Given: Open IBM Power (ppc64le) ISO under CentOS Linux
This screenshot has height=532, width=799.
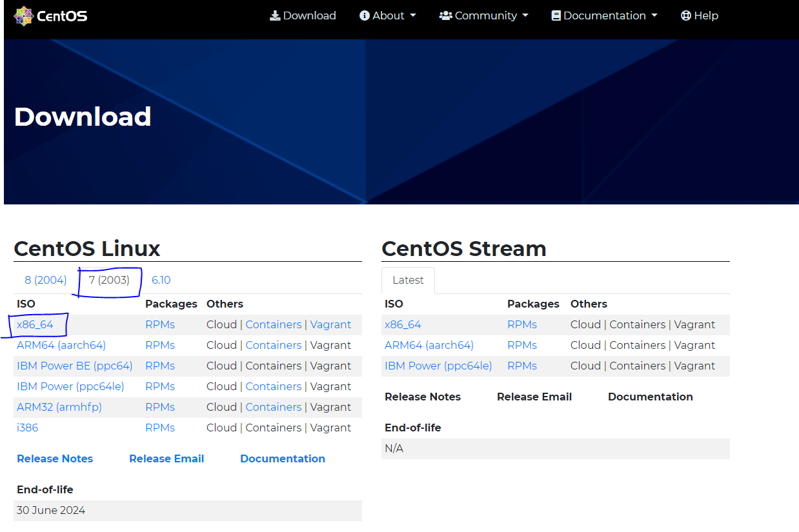Looking at the screenshot, I should (x=70, y=386).
